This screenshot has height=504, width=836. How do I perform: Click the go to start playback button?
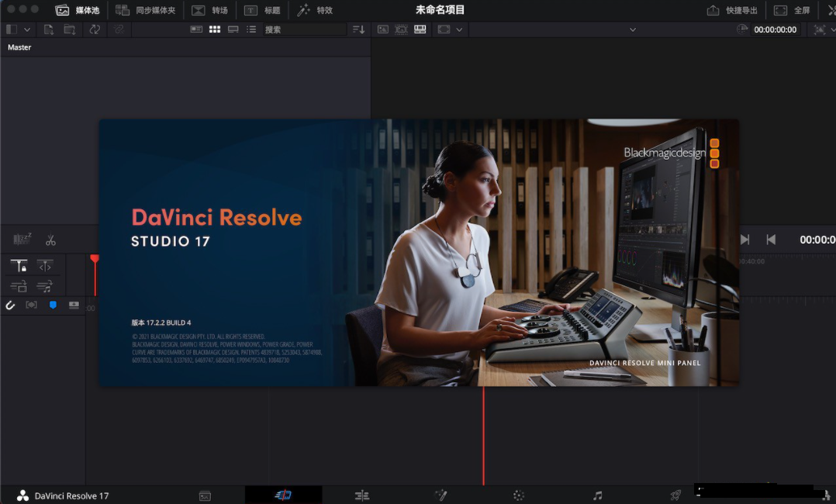point(771,240)
